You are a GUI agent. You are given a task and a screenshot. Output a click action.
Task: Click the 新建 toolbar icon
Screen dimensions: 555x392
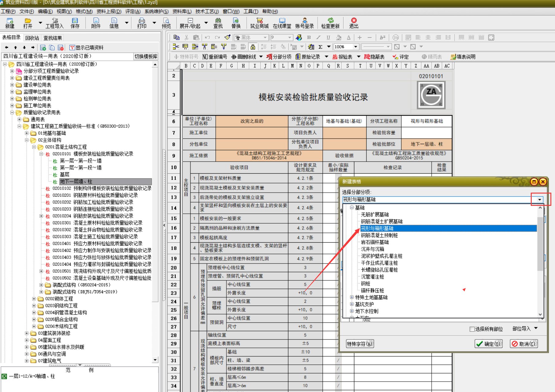[10, 23]
